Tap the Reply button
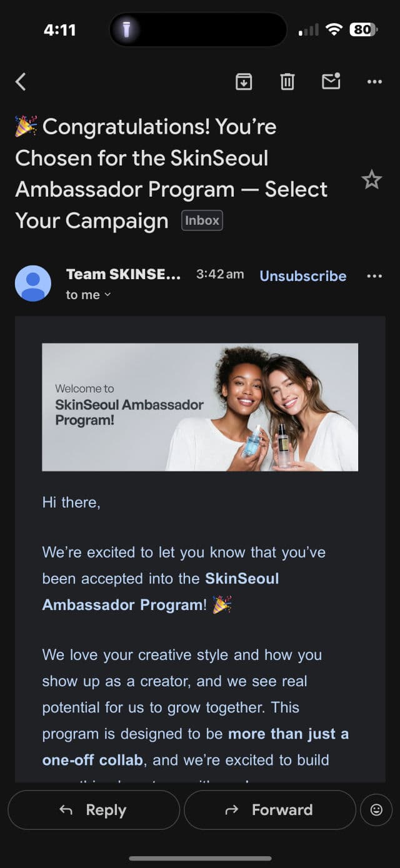 point(94,810)
